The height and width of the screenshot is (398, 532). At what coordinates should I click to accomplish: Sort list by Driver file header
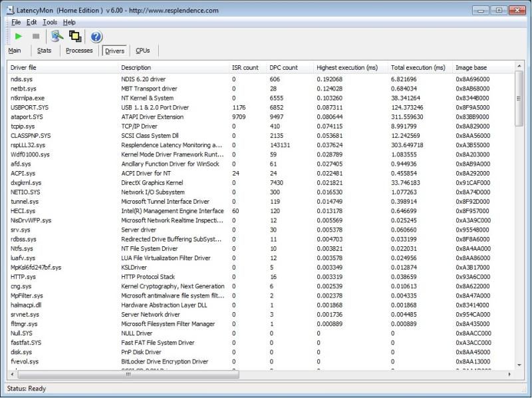pos(24,67)
